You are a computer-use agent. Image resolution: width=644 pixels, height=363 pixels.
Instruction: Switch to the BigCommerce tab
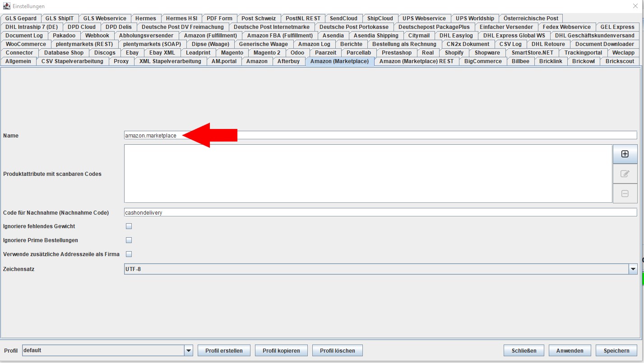tap(483, 61)
